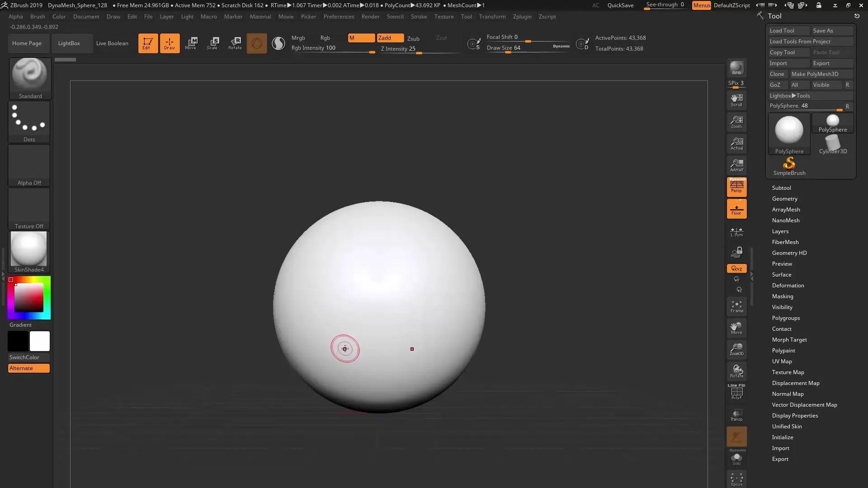The height and width of the screenshot is (488, 868).
Task: Toggle Transp transparency mode
Action: tap(736, 415)
